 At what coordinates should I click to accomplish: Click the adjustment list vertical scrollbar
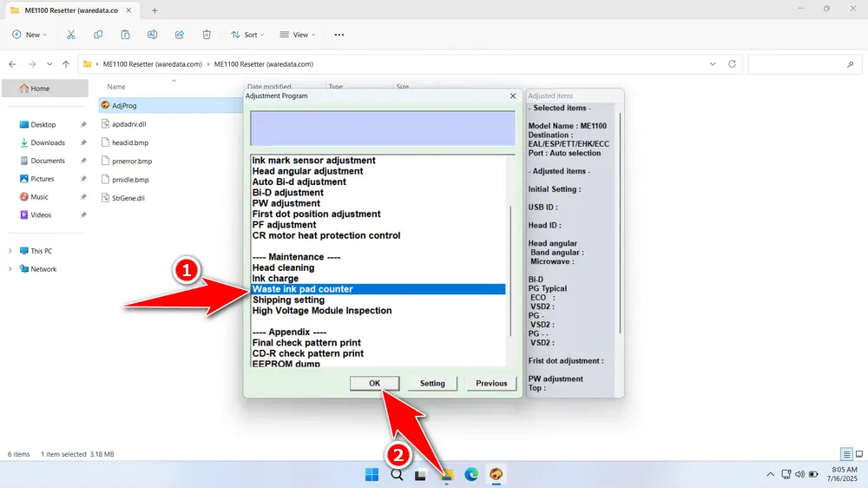coord(510,270)
